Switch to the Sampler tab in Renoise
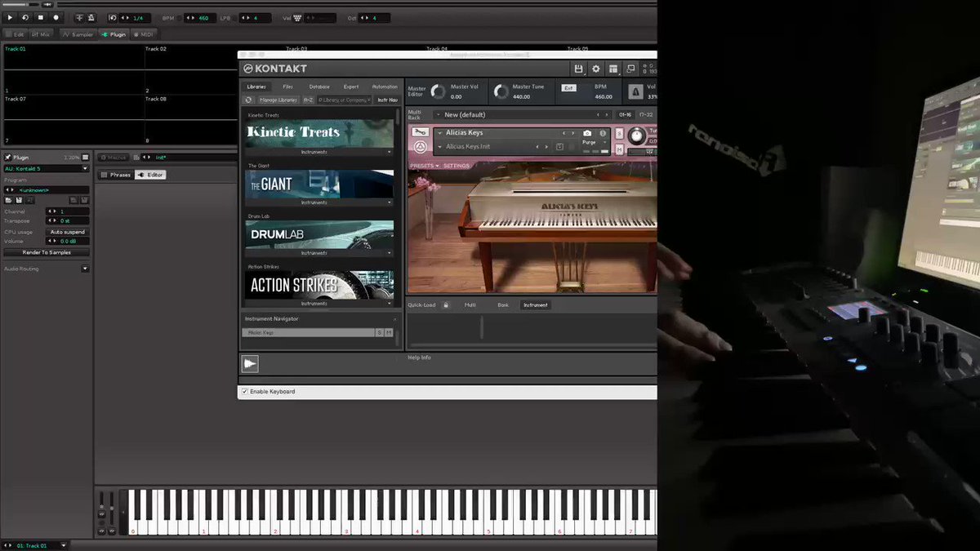The height and width of the screenshot is (551, 980). (78, 34)
